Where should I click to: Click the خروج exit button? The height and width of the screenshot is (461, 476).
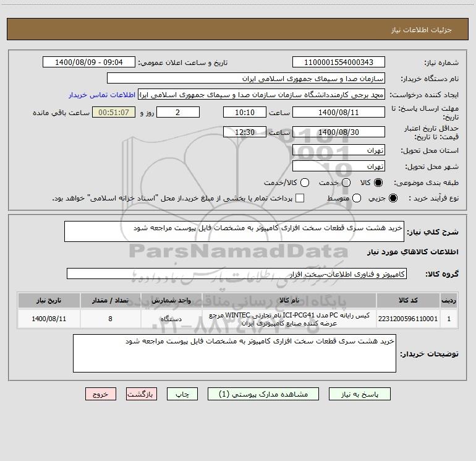[101, 394]
